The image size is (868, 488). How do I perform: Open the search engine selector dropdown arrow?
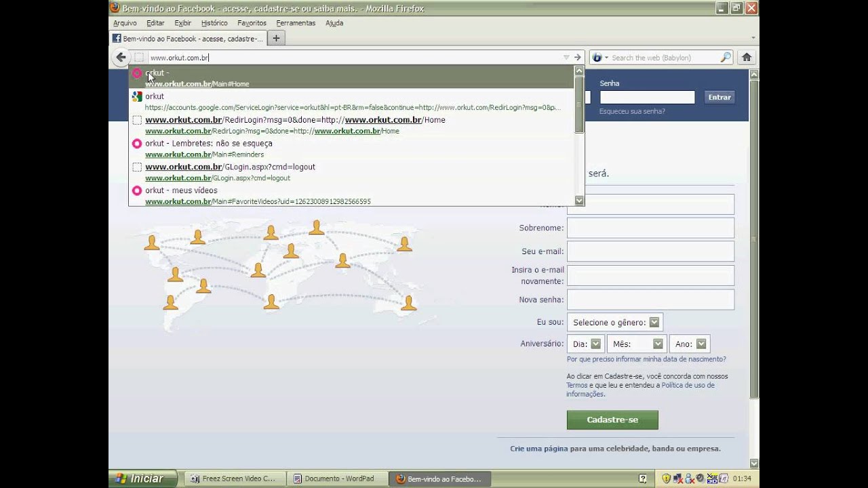tap(606, 58)
